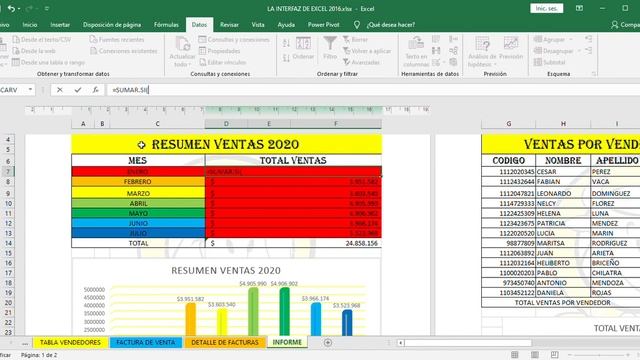Import data Desde el texto/CSV
Image resolution: width=640 pixels, height=360 pixels.
(x=42, y=40)
